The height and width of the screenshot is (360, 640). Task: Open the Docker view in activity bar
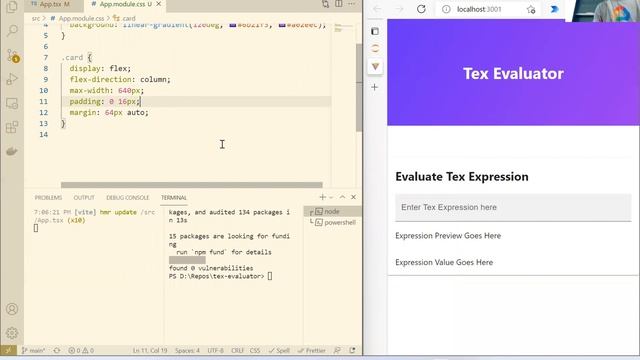point(12,151)
